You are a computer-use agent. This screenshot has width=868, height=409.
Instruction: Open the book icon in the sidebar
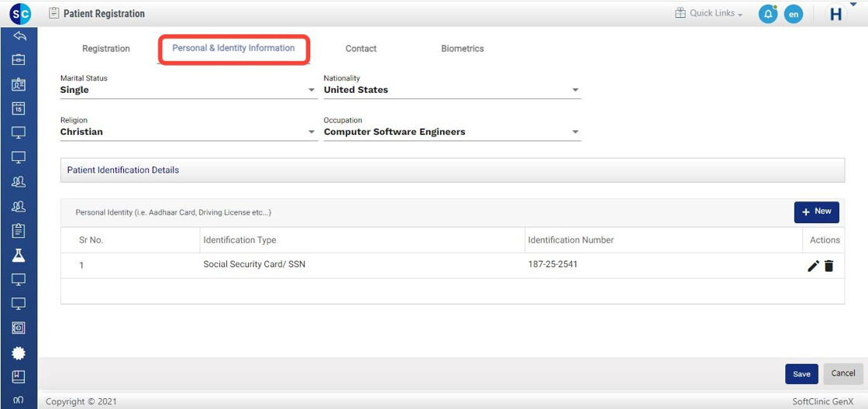[x=19, y=377]
